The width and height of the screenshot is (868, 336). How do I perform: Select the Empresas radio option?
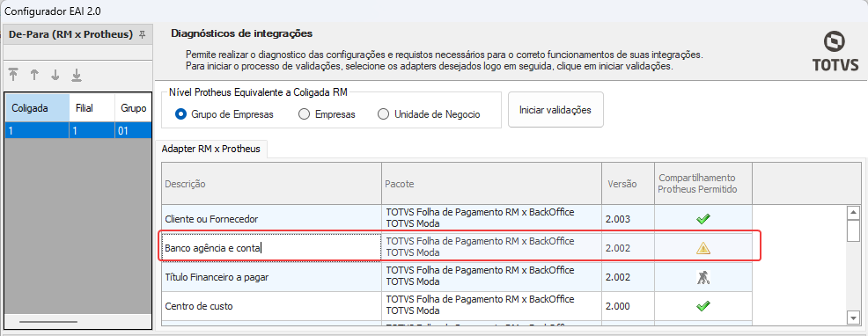click(x=304, y=114)
